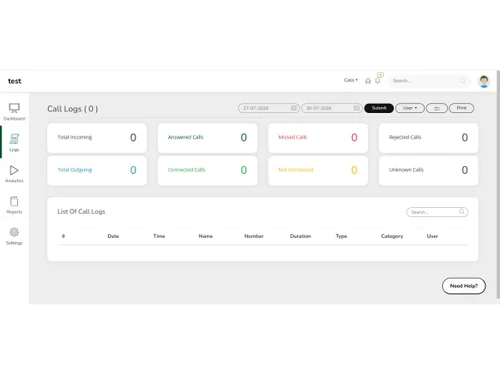This screenshot has width=500, height=375.
Task: Open the Analytics sidebar item
Action: [14, 174]
